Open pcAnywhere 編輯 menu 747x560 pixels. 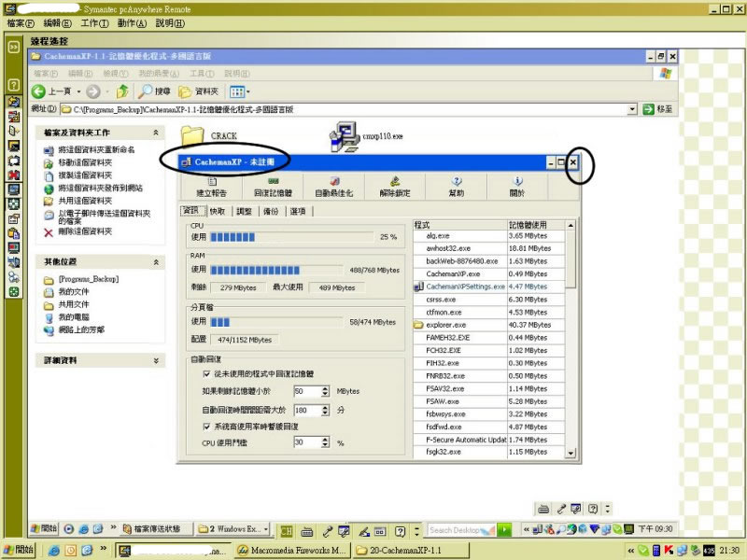pyautogui.click(x=57, y=22)
